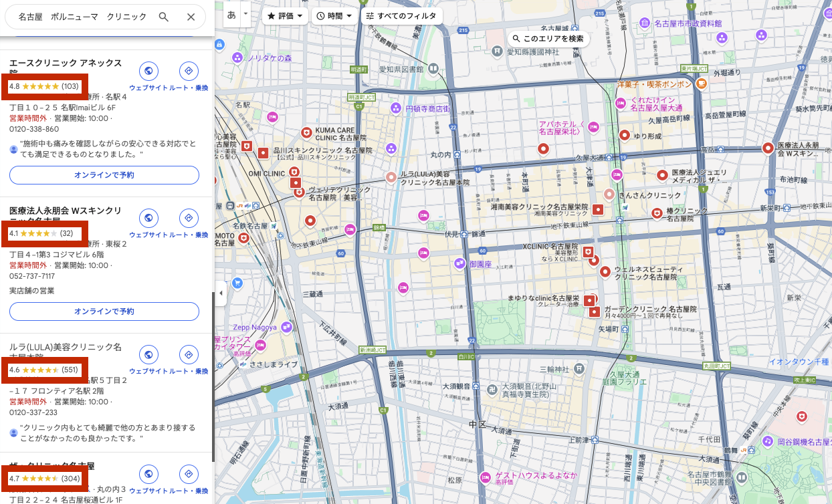The height and width of the screenshot is (504, 832).
Task: Click 名古屋市市政資料館 museum icon
Action: point(645,23)
